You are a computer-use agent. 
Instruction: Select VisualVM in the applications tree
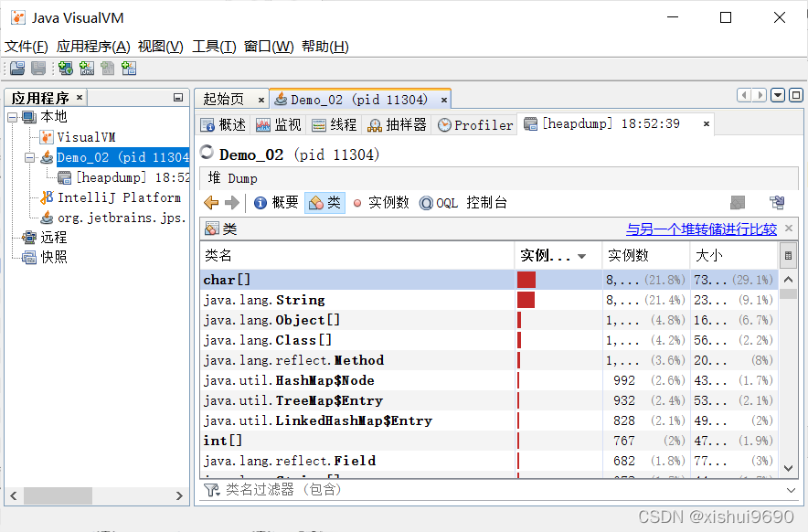click(x=86, y=138)
